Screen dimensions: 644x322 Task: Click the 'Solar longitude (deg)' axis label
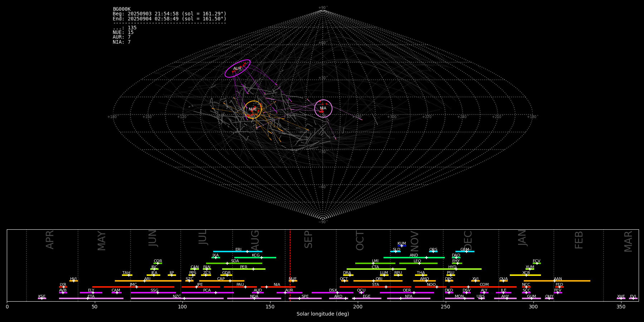click(323, 314)
